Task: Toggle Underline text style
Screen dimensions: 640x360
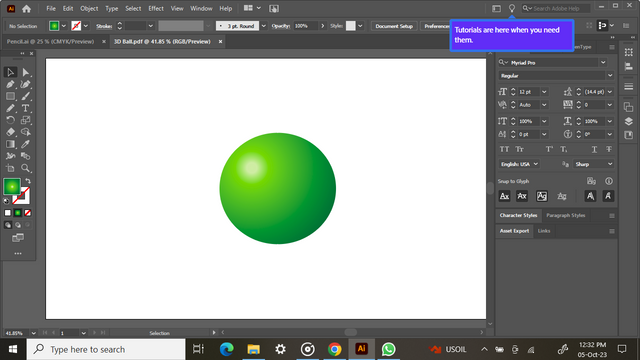Action: (594, 149)
